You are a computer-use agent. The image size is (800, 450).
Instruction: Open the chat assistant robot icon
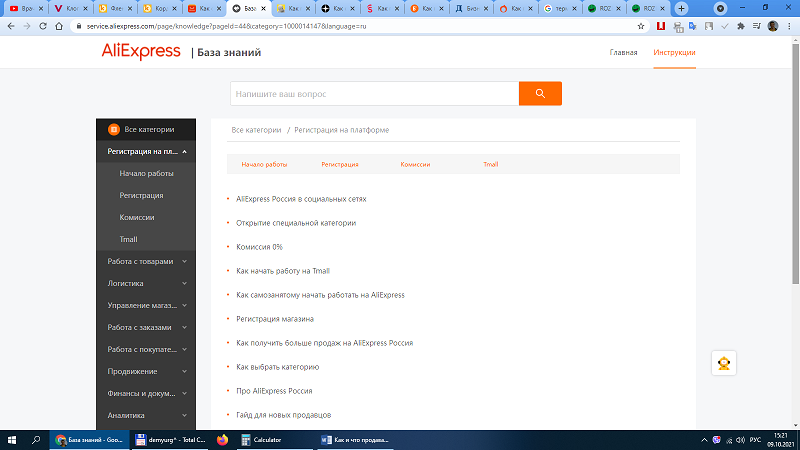(723, 363)
